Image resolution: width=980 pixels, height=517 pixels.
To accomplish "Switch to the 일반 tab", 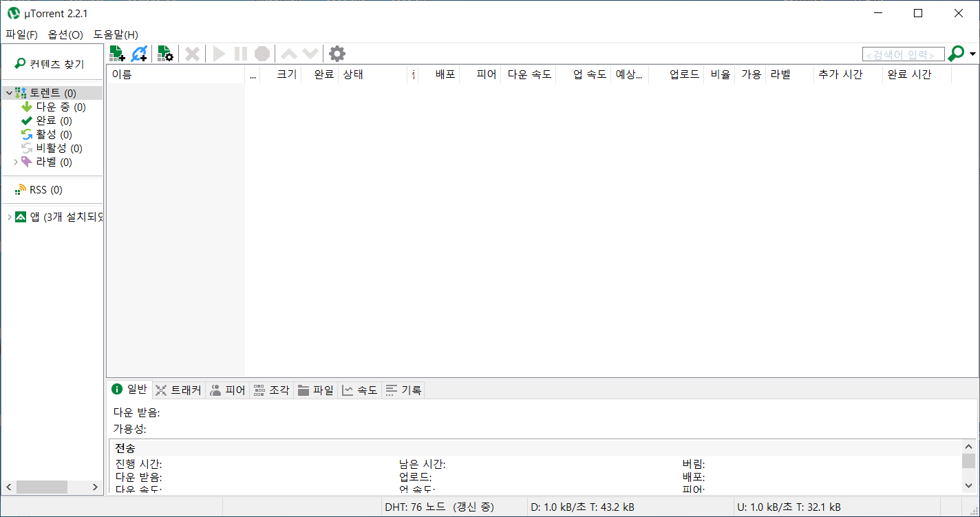I will pyautogui.click(x=129, y=390).
